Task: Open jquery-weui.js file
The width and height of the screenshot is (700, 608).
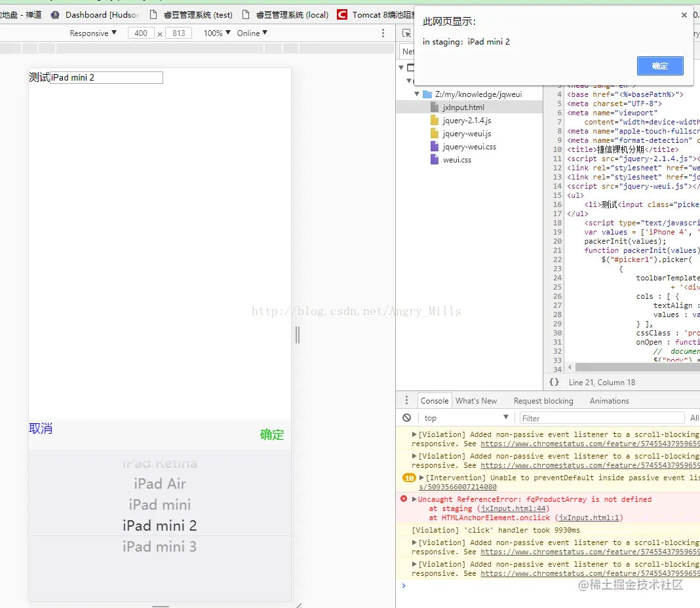Action: pyautogui.click(x=467, y=134)
